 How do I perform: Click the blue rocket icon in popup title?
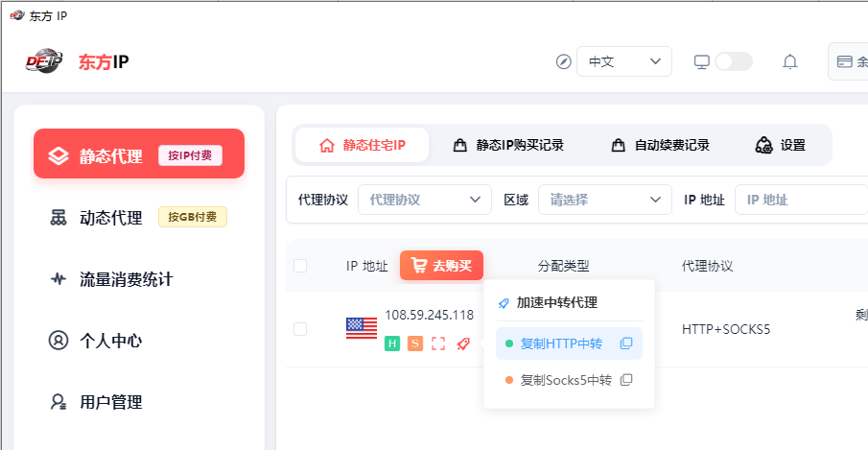coord(504,303)
